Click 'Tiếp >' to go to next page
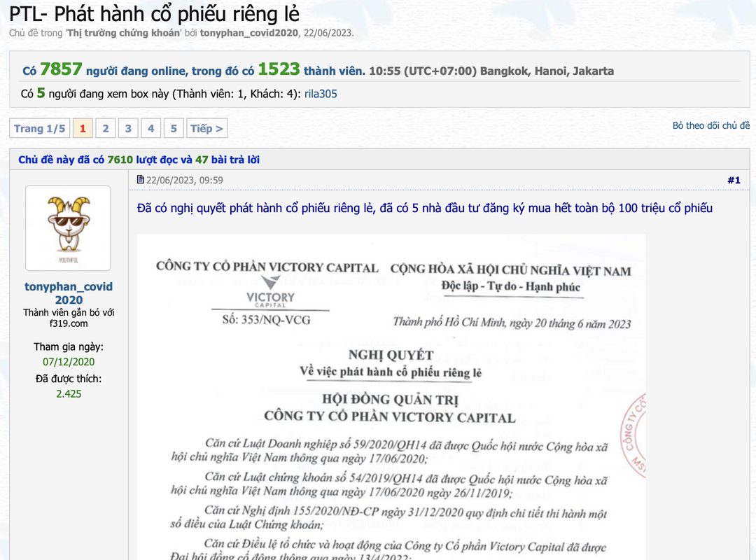 pos(206,128)
